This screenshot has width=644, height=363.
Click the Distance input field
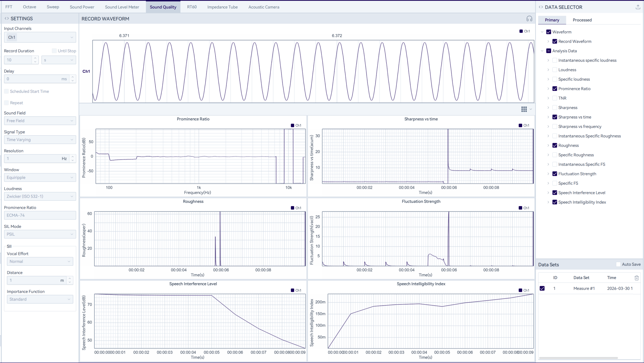click(34, 280)
